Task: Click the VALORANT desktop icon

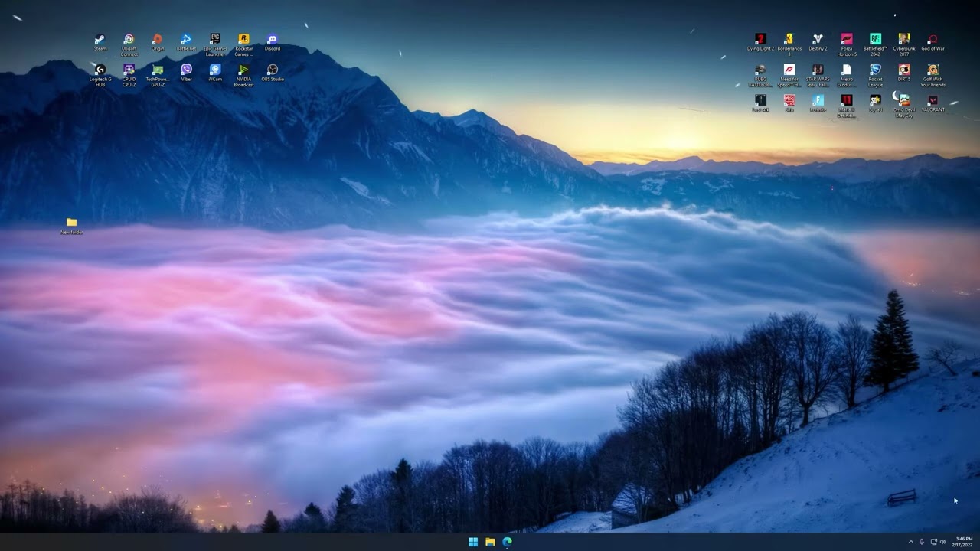Action: pyautogui.click(x=933, y=103)
